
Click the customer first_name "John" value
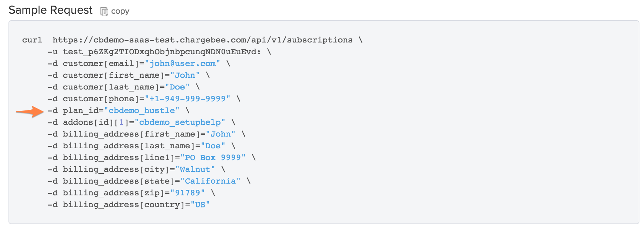(x=185, y=75)
